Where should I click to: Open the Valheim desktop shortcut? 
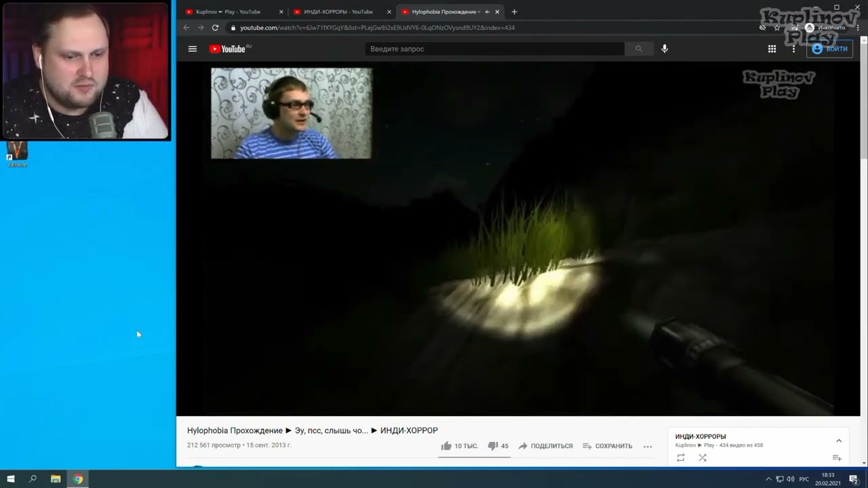(x=17, y=154)
